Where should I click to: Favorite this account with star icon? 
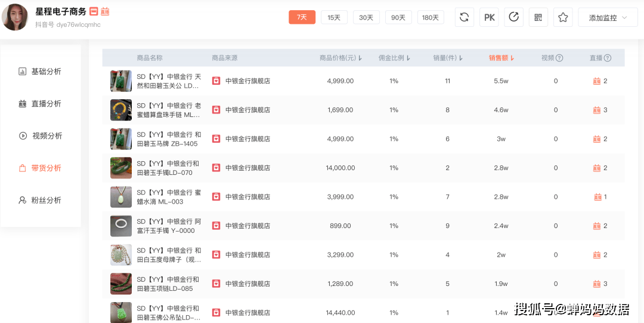563,17
